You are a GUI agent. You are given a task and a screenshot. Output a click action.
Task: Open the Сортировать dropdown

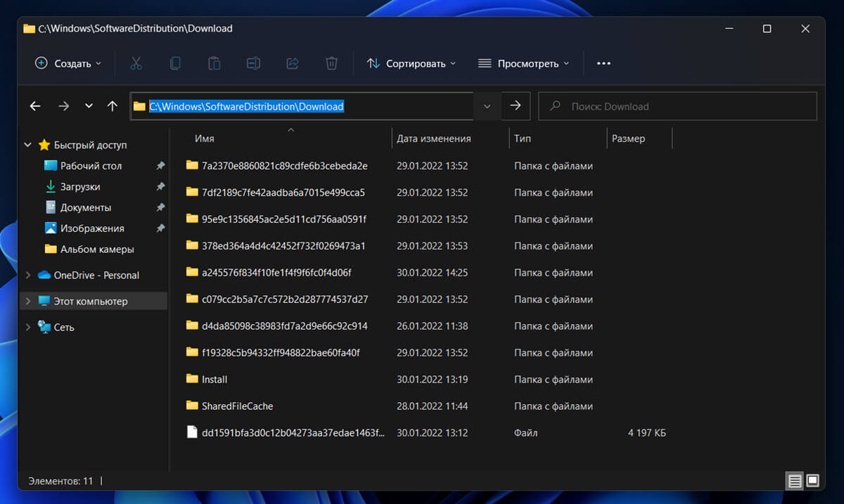point(411,63)
